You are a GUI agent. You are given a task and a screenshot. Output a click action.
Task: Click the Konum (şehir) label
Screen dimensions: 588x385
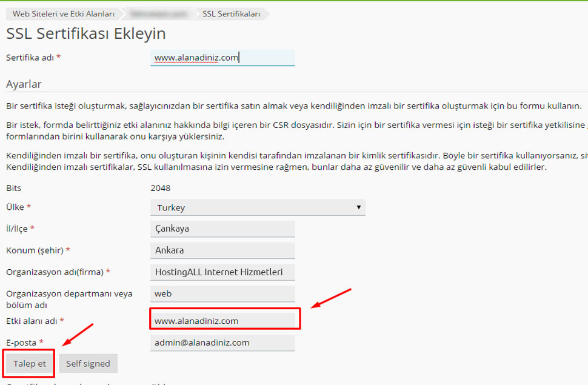coord(35,250)
